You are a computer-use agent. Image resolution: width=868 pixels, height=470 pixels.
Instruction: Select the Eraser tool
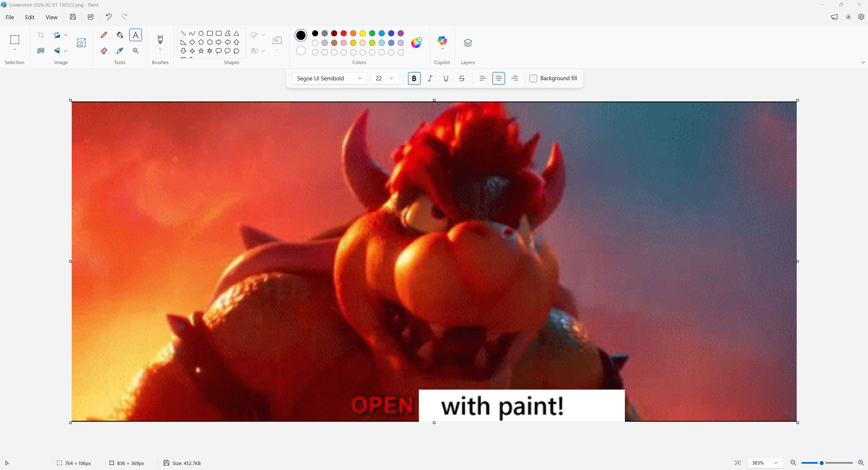104,51
